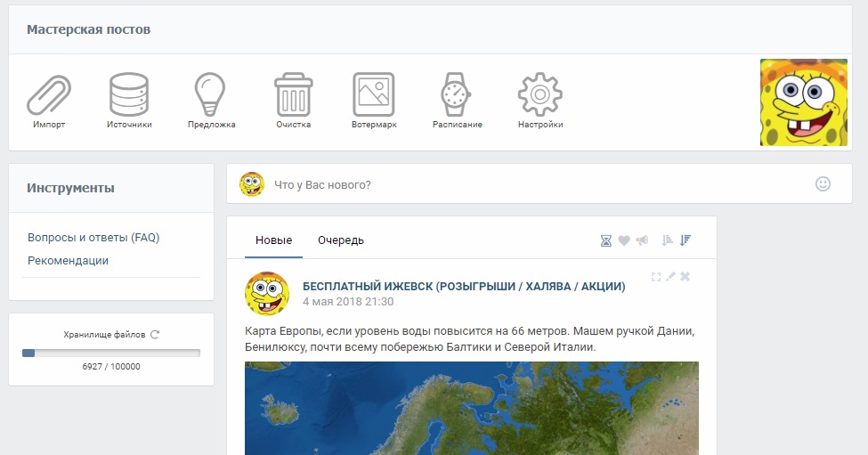This screenshot has height=455, width=868.
Task: Delete the post with the X icon
Action: (x=685, y=276)
